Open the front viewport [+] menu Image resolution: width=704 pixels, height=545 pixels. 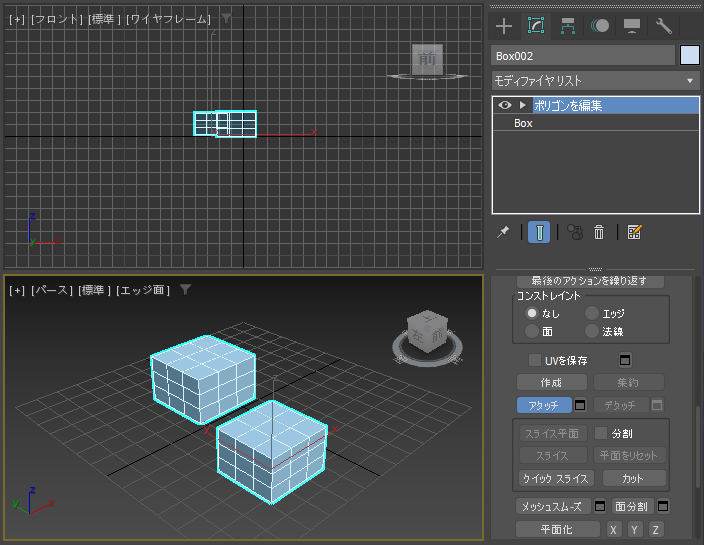click(17, 19)
